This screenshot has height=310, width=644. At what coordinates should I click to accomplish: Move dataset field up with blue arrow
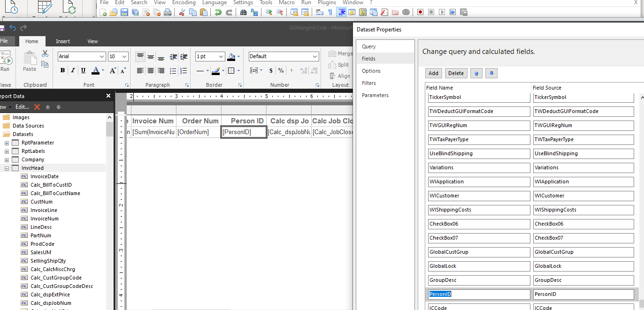point(476,73)
